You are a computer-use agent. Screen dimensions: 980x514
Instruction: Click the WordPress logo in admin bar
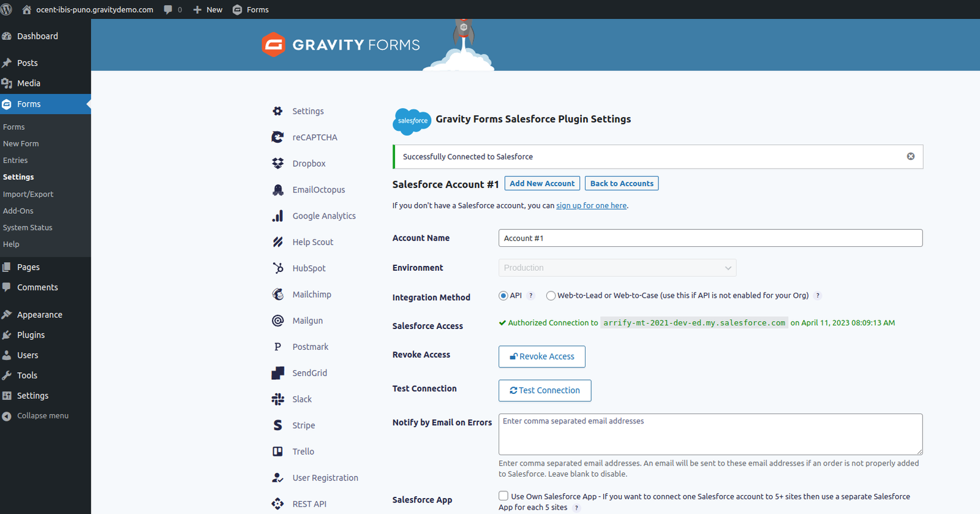pyautogui.click(x=7, y=10)
